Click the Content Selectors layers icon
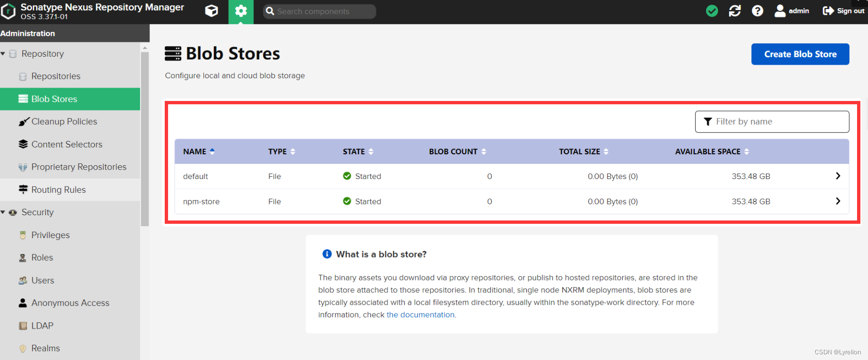Screen dimensions: 868x360 pyautogui.click(x=23, y=144)
